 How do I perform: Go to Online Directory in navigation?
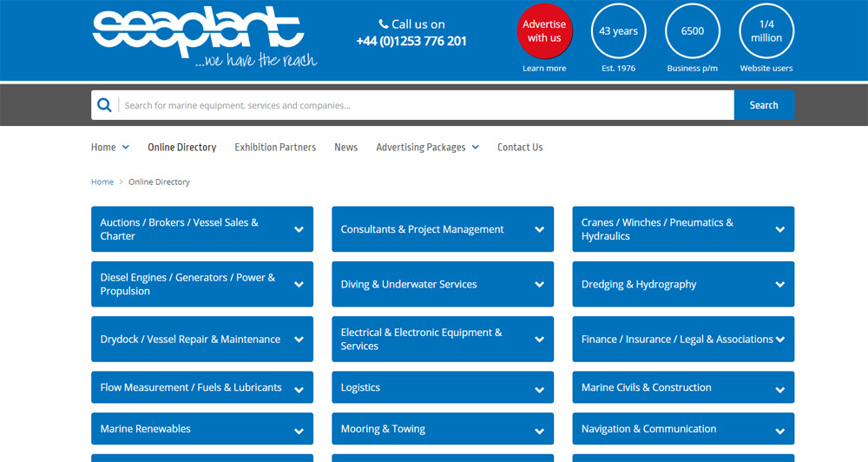coord(182,148)
